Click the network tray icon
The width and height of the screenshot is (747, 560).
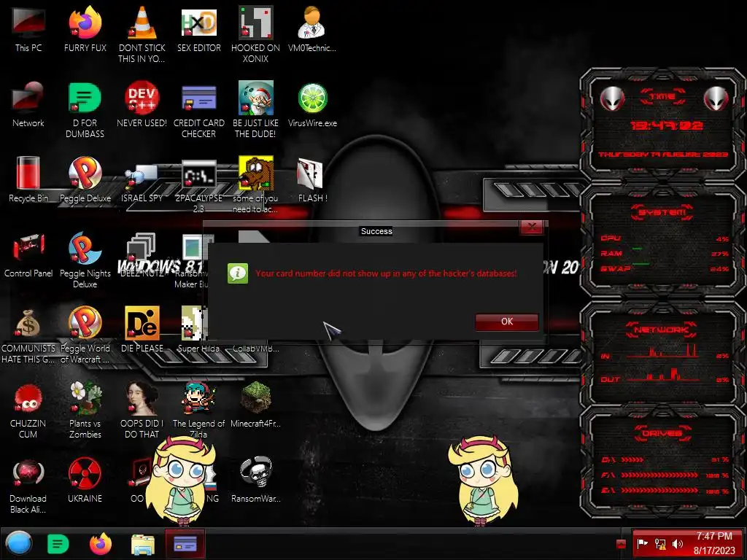[659, 543]
